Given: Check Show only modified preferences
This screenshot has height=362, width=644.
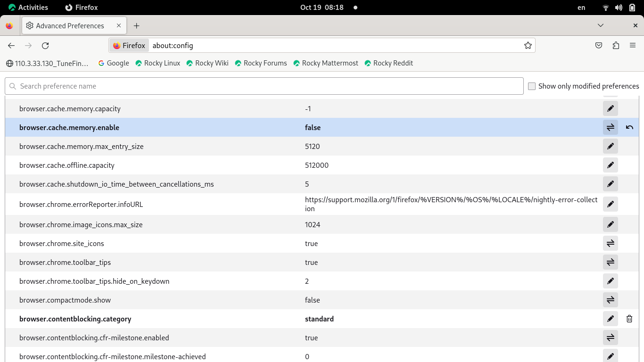Looking at the screenshot, I should pos(532,86).
